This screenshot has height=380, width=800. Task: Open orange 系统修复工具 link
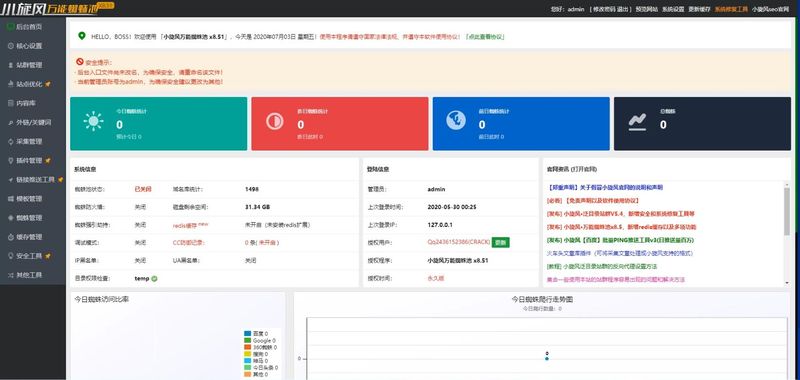coord(731,9)
